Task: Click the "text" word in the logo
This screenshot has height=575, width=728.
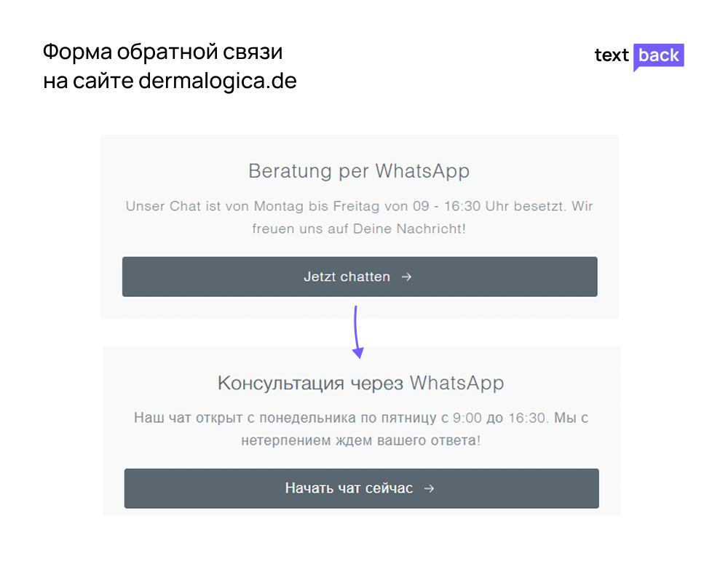Action: 612,55
